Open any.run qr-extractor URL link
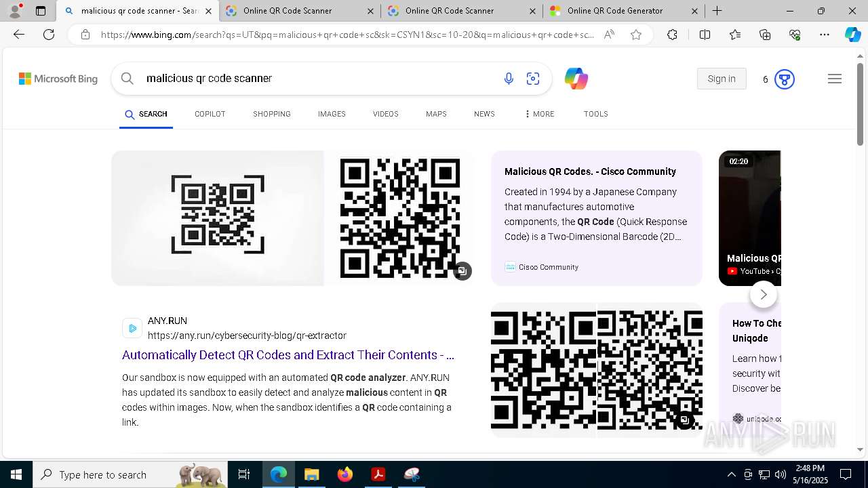 [247, 335]
